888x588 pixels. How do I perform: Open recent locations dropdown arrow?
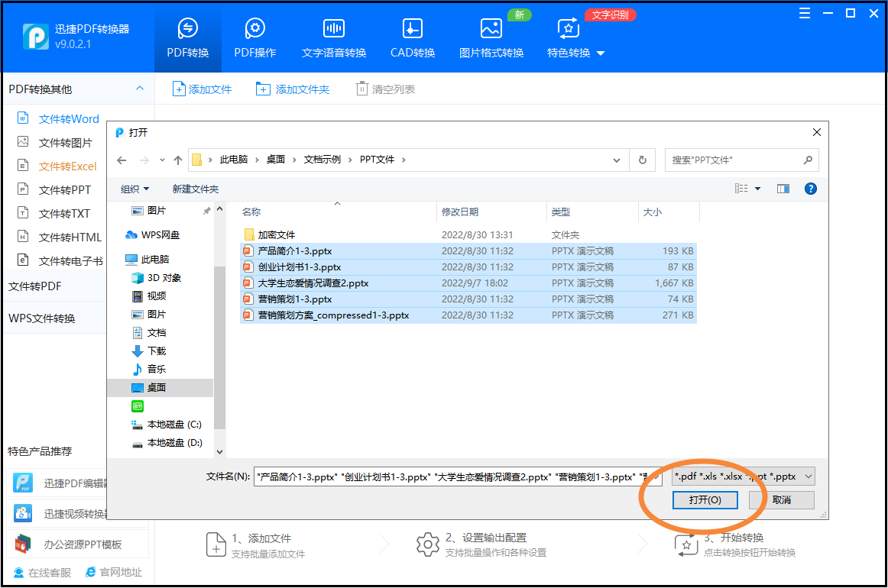(x=162, y=160)
